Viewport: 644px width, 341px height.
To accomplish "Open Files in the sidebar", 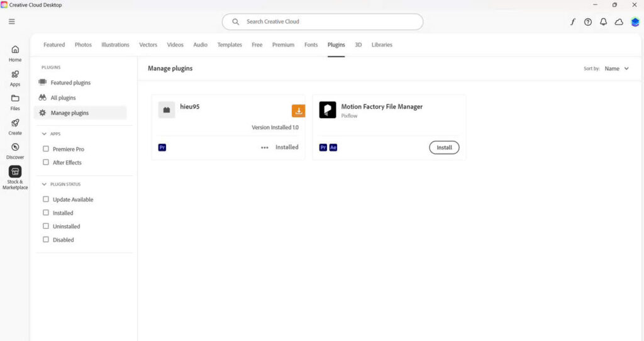I will pyautogui.click(x=15, y=103).
